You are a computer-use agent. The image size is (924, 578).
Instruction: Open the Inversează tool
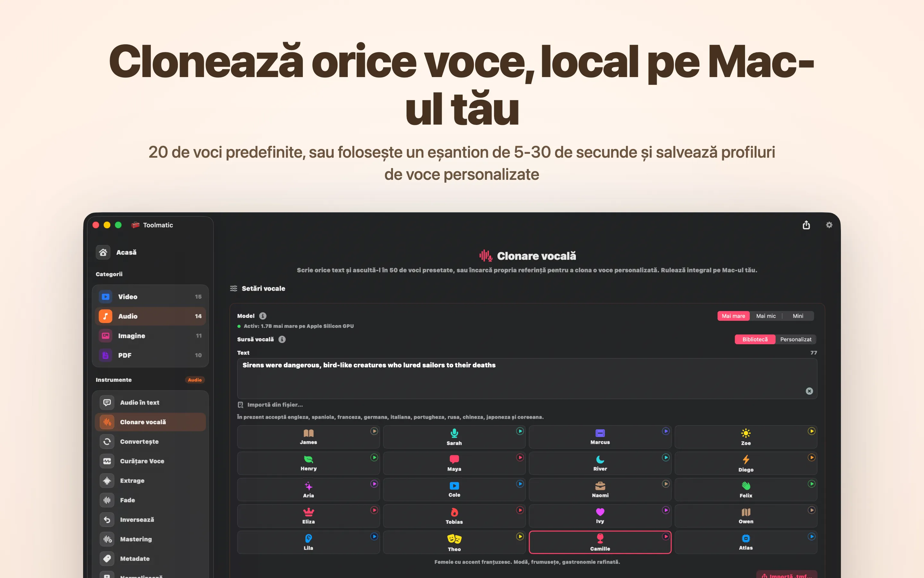150,520
